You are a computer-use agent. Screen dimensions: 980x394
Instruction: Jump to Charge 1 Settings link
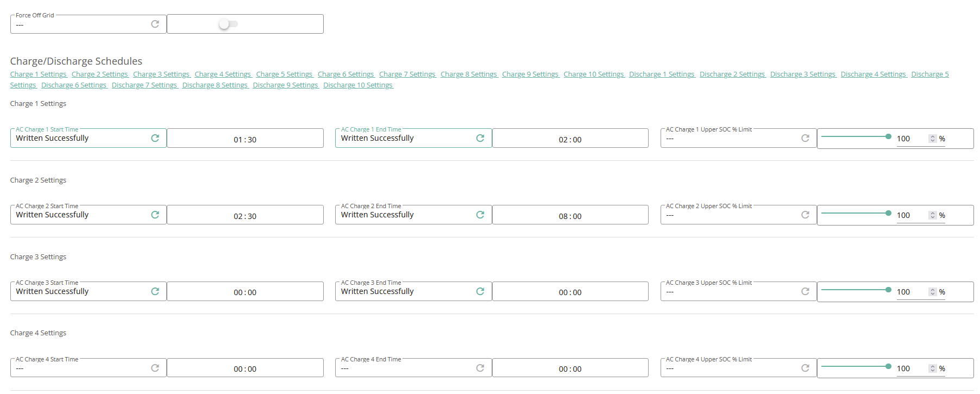point(39,74)
